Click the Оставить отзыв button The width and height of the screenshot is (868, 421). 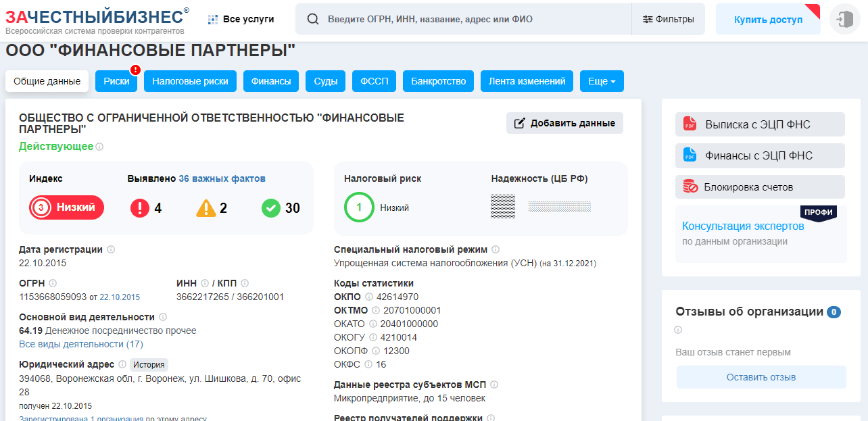click(x=761, y=377)
